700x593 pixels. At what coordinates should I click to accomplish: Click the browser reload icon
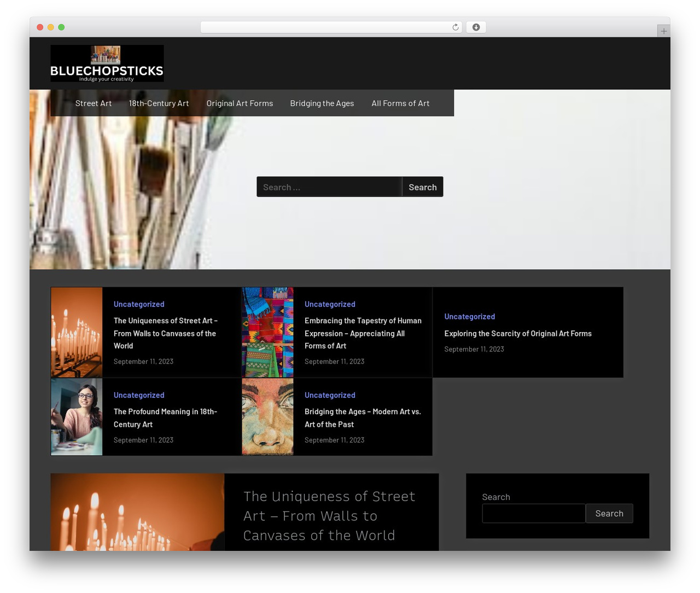[x=455, y=27]
